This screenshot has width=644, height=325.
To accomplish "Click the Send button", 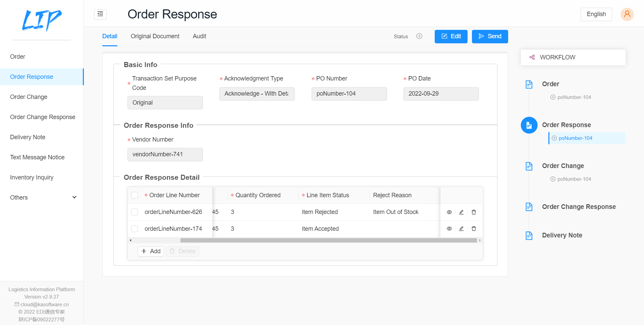I will tap(490, 36).
